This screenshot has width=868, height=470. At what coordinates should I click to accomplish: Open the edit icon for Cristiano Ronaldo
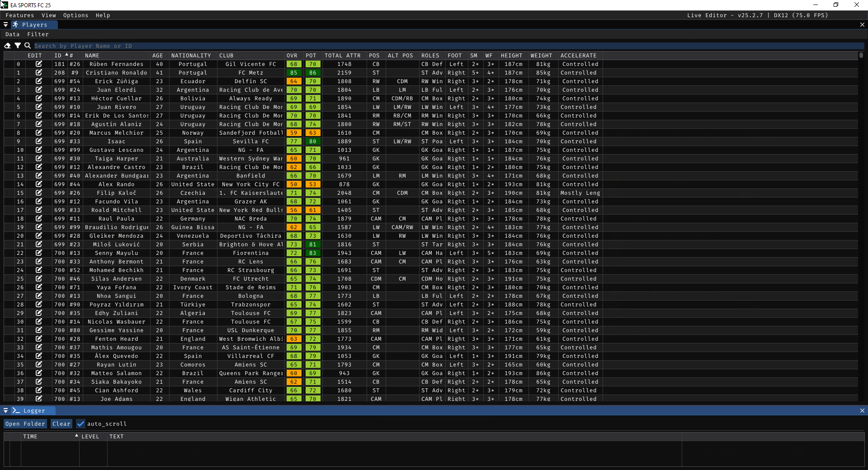point(39,73)
